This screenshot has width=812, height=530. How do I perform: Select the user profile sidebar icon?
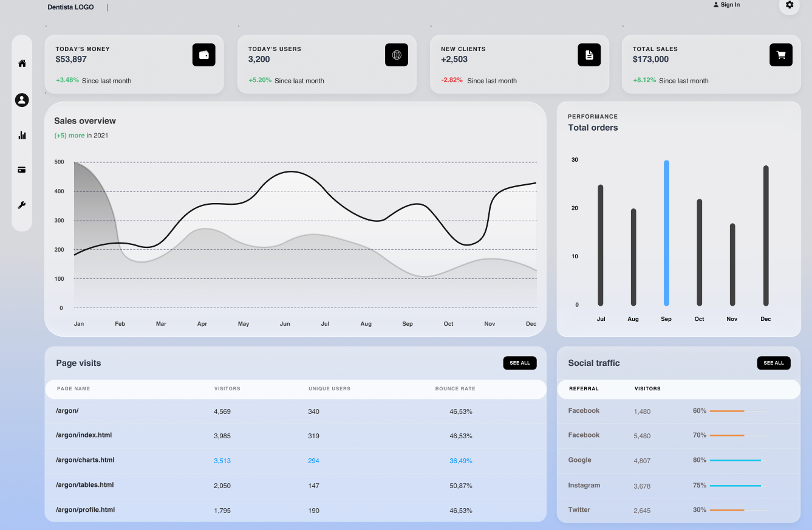[22, 100]
